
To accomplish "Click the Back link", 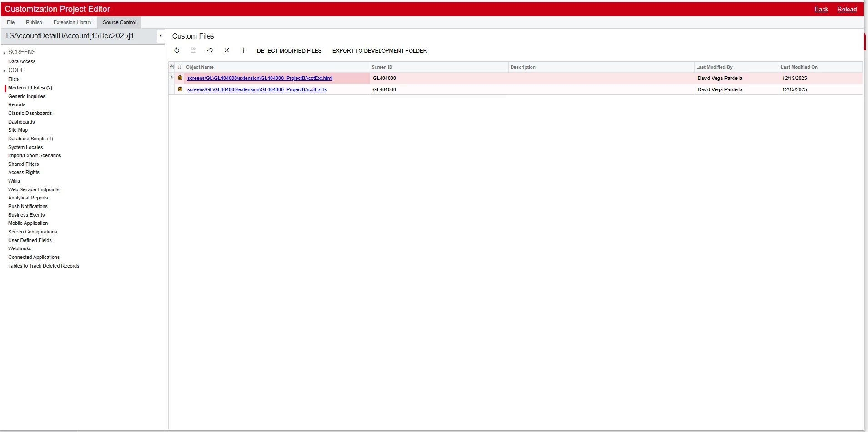I will pos(821,9).
